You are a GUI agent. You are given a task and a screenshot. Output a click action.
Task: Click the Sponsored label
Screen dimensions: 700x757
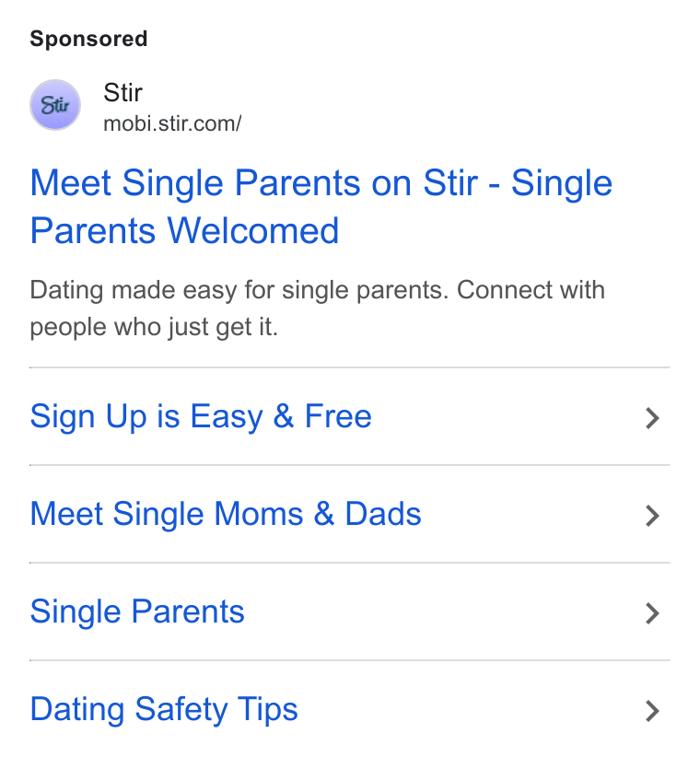(88, 39)
